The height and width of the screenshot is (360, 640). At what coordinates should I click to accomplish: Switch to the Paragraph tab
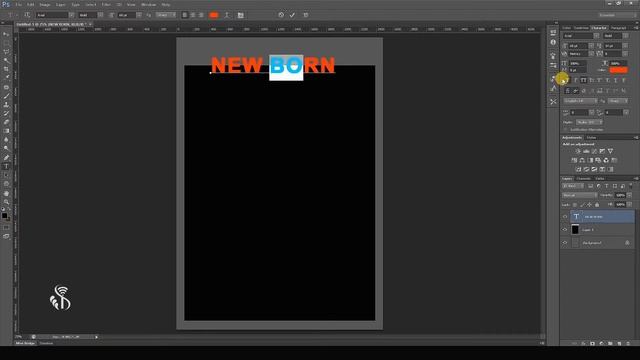tap(618, 28)
